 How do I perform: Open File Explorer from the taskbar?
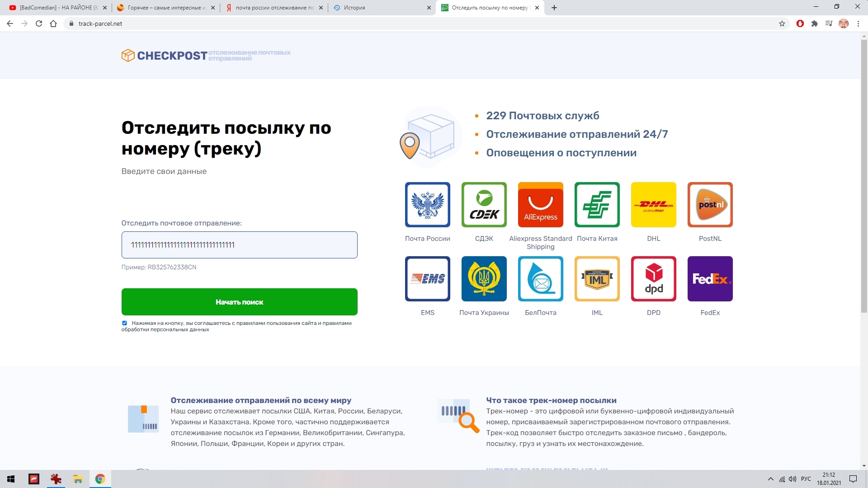click(78, 479)
